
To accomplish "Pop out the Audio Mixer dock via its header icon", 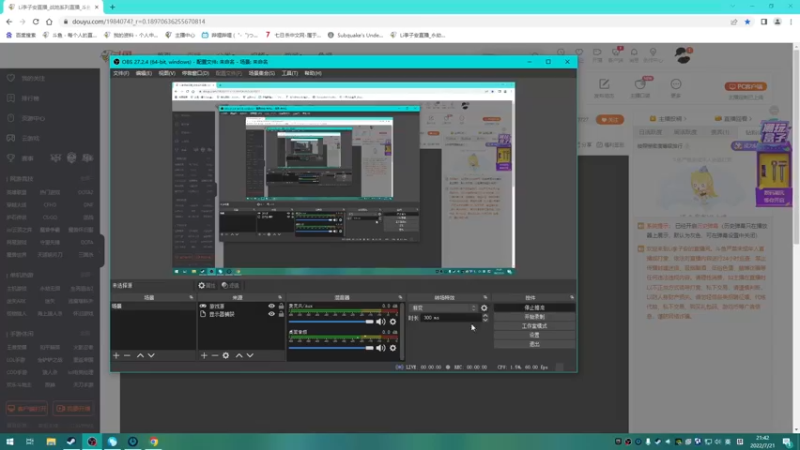I will pos(400,297).
